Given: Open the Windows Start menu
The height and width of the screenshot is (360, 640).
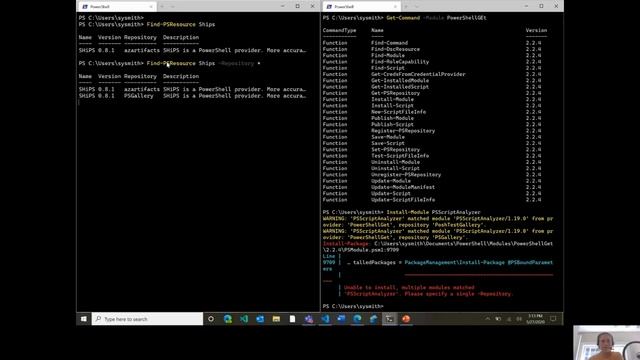Looking at the screenshot, I should point(83,319).
